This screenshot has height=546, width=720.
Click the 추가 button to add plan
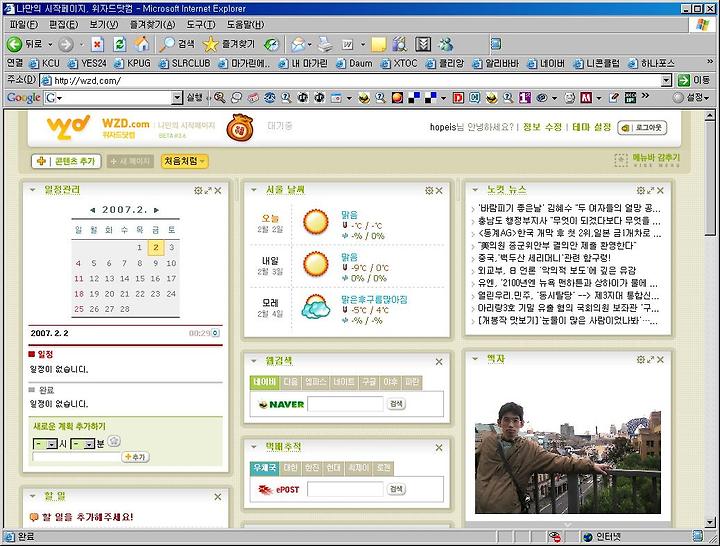tap(135, 457)
